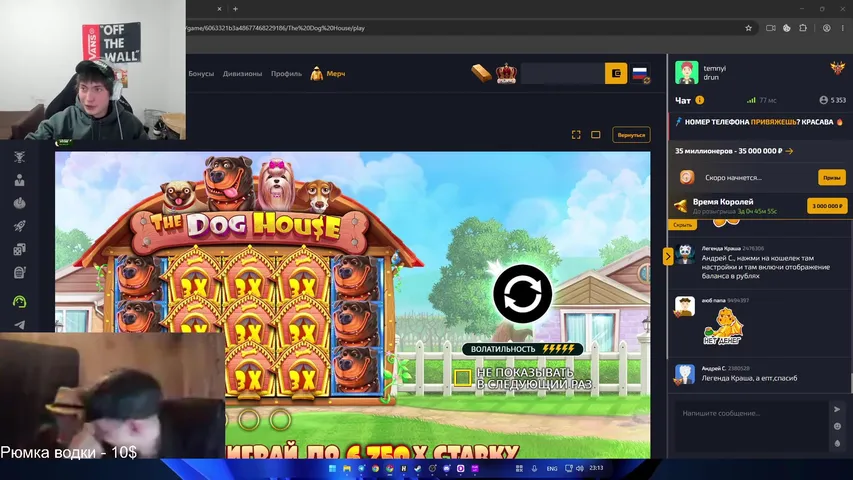Click the eagle rank badge in chat header

point(837,69)
